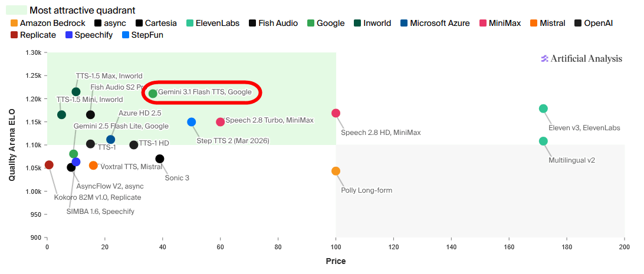Click the Speech 2.8 Turbo MiniMax point
This screenshot has width=644, height=274.
point(220,121)
